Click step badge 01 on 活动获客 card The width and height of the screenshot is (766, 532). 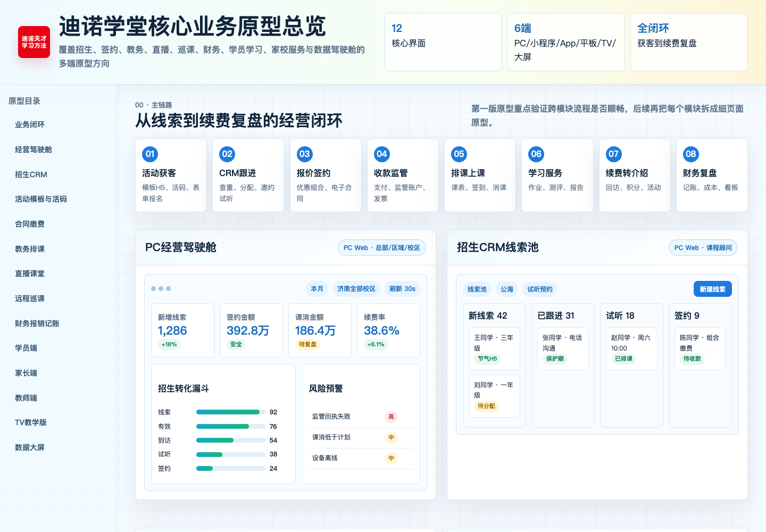click(x=150, y=154)
